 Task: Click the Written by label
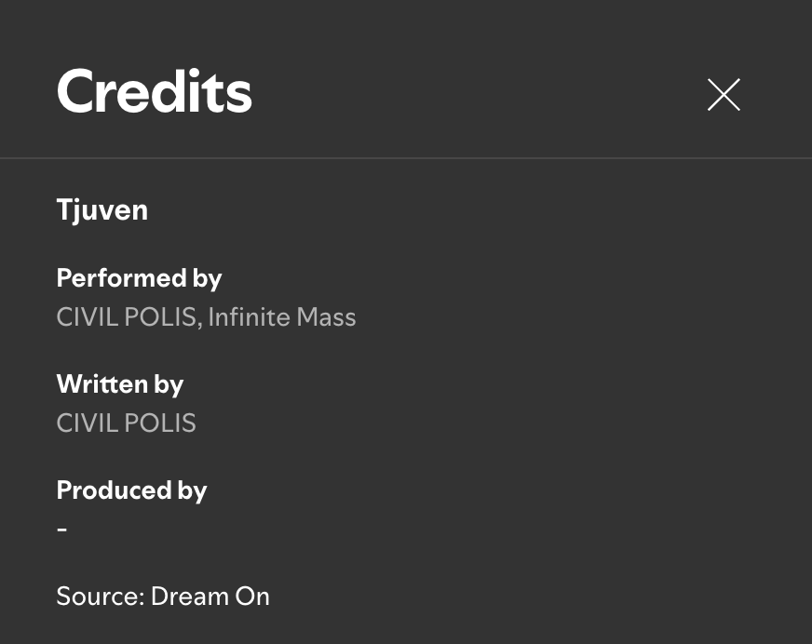[x=119, y=384]
